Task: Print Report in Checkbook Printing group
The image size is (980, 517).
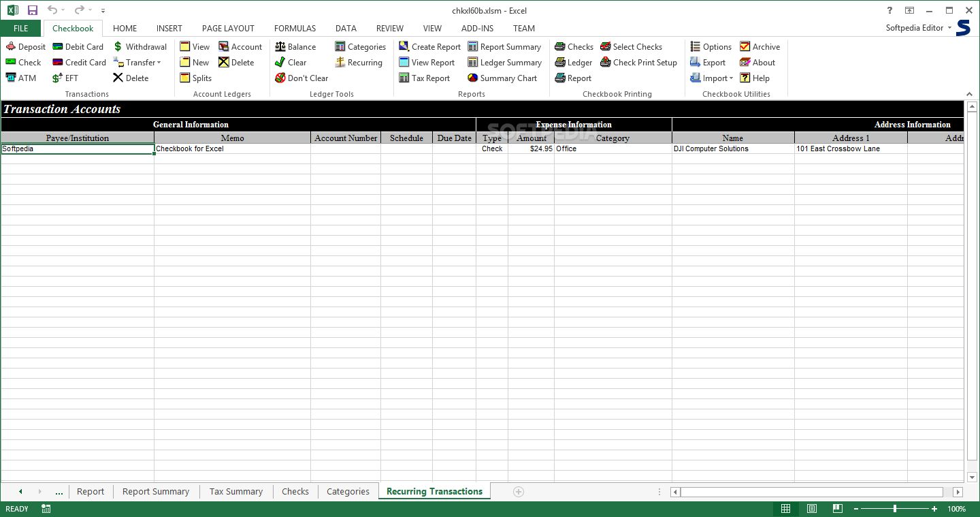Action: (x=573, y=78)
